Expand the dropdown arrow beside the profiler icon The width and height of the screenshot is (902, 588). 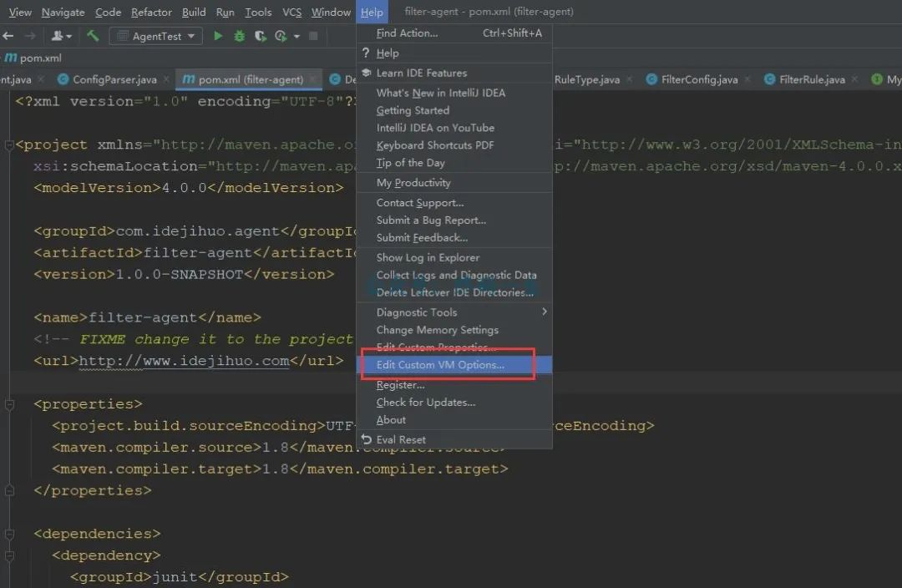pyautogui.click(x=296, y=36)
